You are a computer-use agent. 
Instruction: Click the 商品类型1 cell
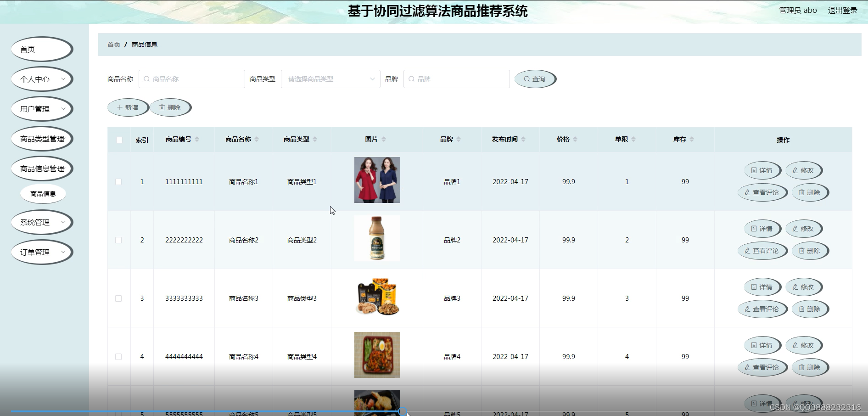pyautogui.click(x=302, y=182)
